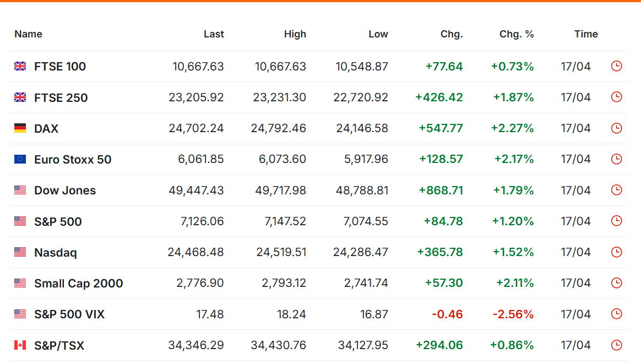Sort table by the Name column header
Image resolution: width=641 pixels, height=364 pixels.
click(x=28, y=34)
